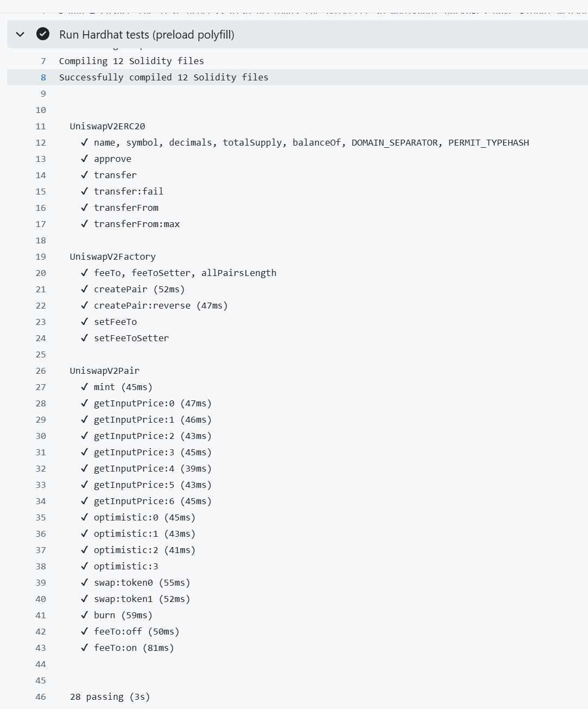588x709 pixels.
Task: Click the success status icon of the step
Action: click(x=43, y=34)
